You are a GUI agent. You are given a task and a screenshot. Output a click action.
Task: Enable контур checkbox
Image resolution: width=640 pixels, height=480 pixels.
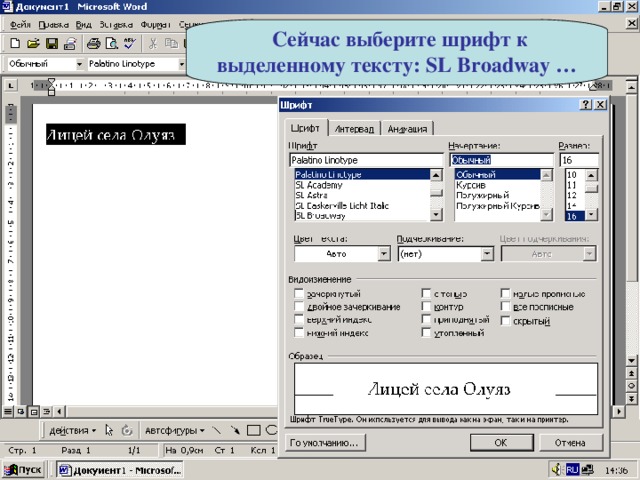pyautogui.click(x=426, y=307)
